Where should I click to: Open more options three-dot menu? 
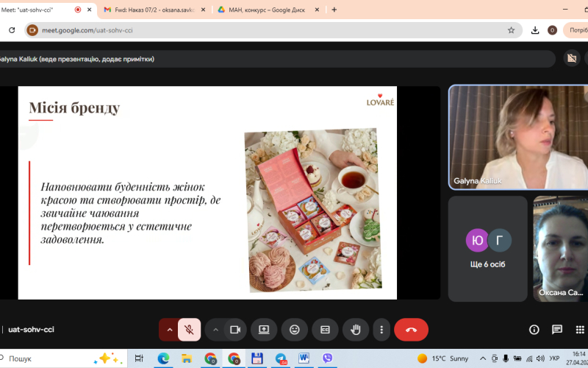coord(381,330)
